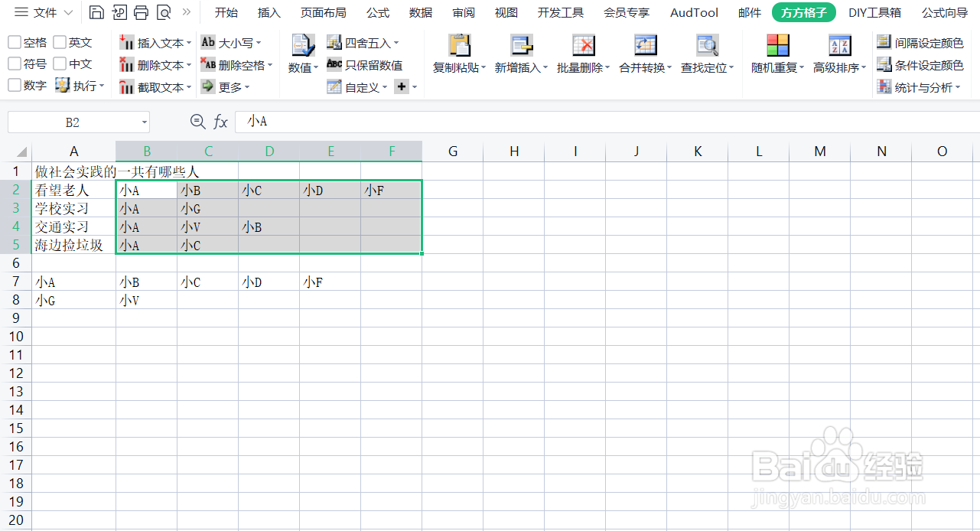This screenshot has height=531, width=980.
Task: Open the AudTool tab
Action: click(x=695, y=12)
